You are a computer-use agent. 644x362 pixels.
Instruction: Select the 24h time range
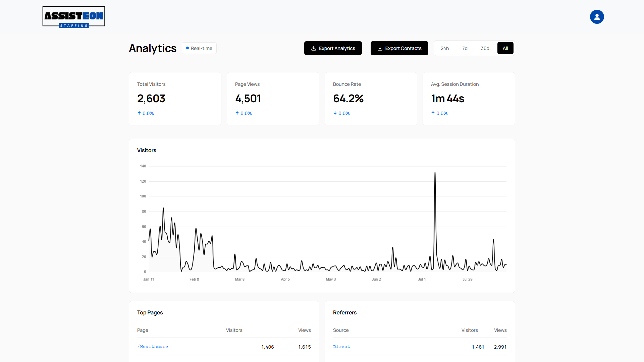445,48
